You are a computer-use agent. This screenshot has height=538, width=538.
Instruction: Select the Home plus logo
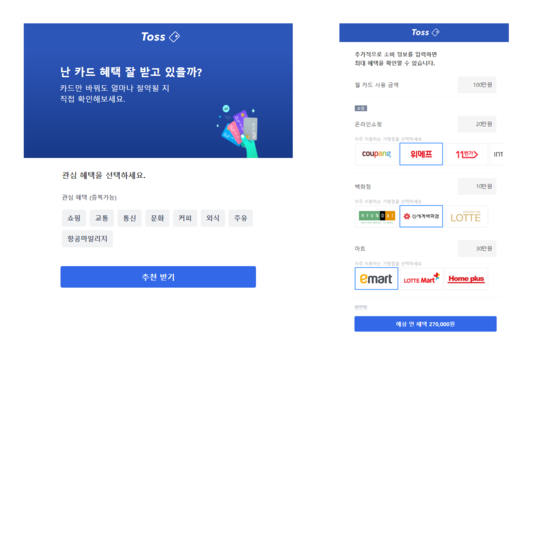coord(466,279)
